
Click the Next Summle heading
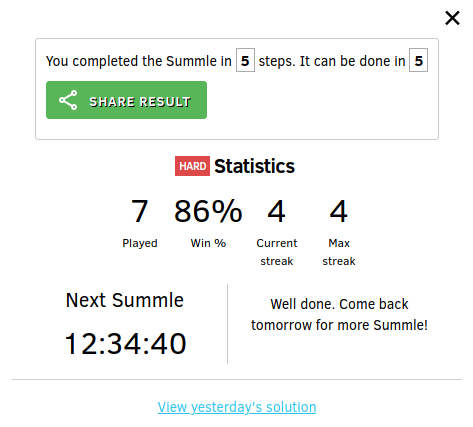point(125,300)
